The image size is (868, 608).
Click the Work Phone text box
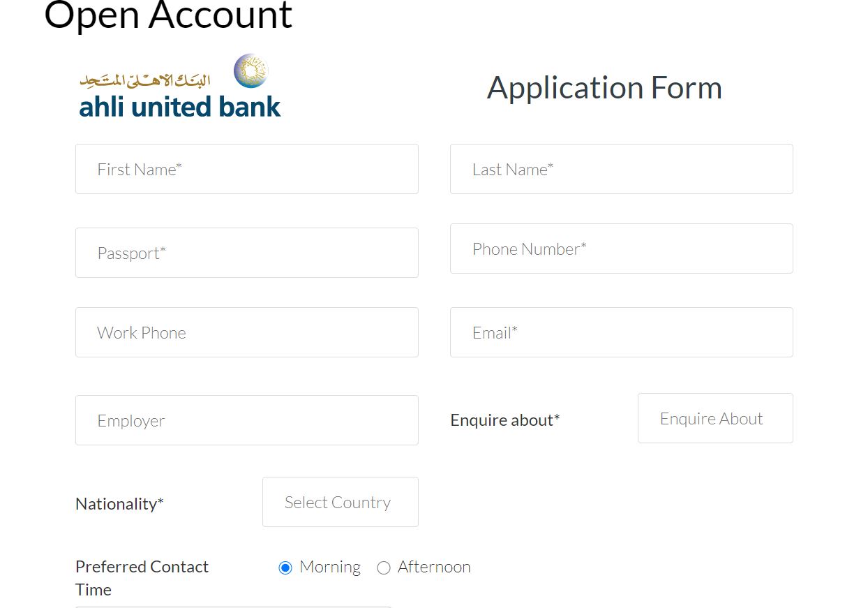(x=246, y=332)
